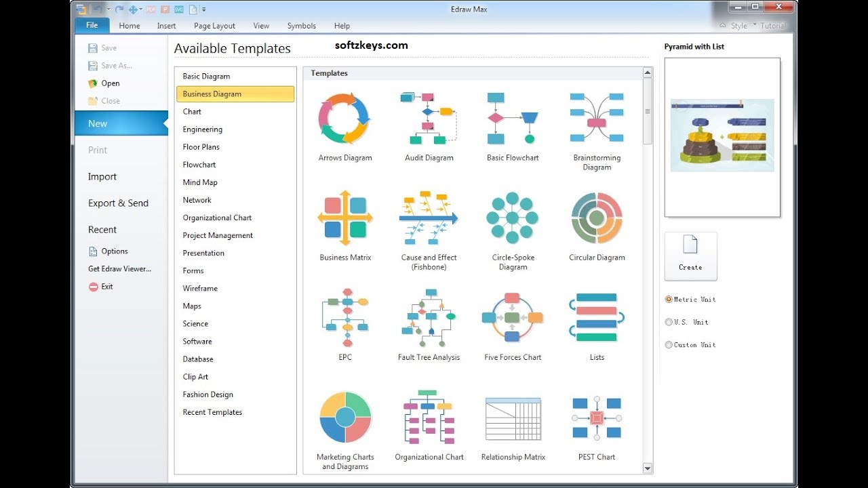The height and width of the screenshot is (488, 868).
Task: Choose the Basic Flowchart template
Action: (513, 126)
